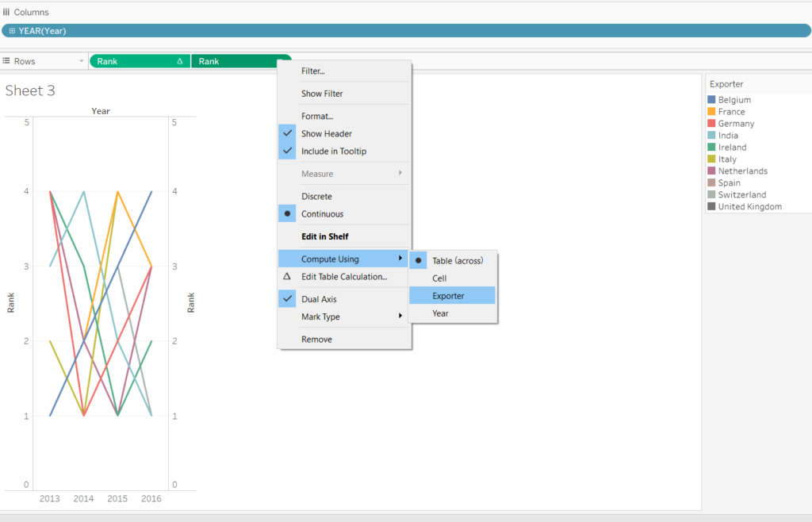Screen dimensions: 812x522
Task: Expand the Mark Type submenu
Action: (321, 317)
